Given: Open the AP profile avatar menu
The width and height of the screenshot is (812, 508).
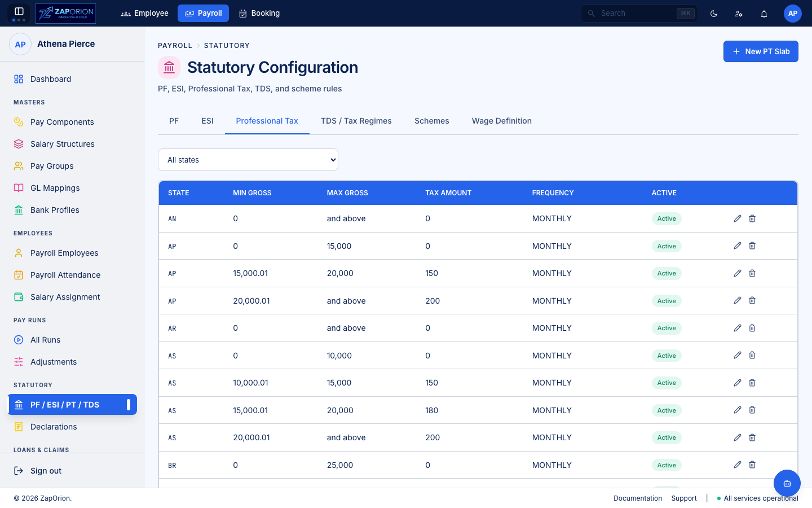Looking at the screenshot, I should click(793, 14).
